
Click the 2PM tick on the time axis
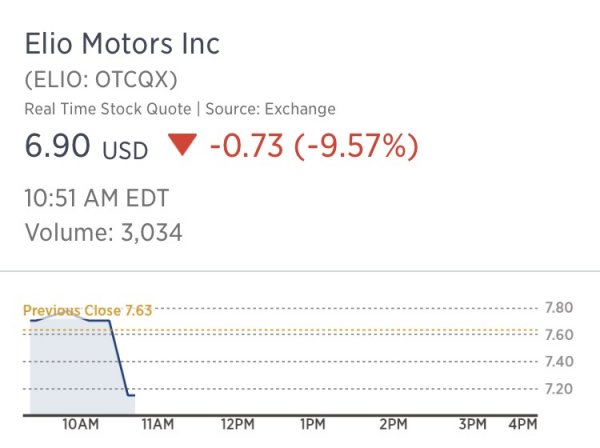pos(392,425)
